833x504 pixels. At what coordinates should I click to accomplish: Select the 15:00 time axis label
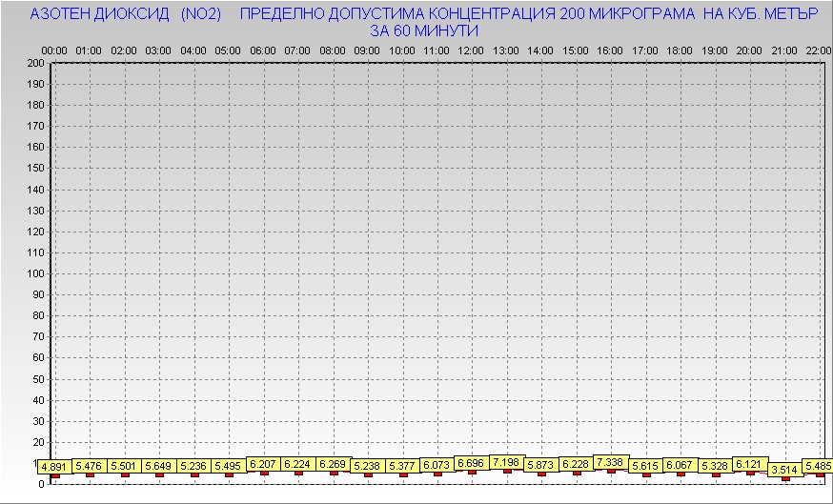click(x=576, y=51)
